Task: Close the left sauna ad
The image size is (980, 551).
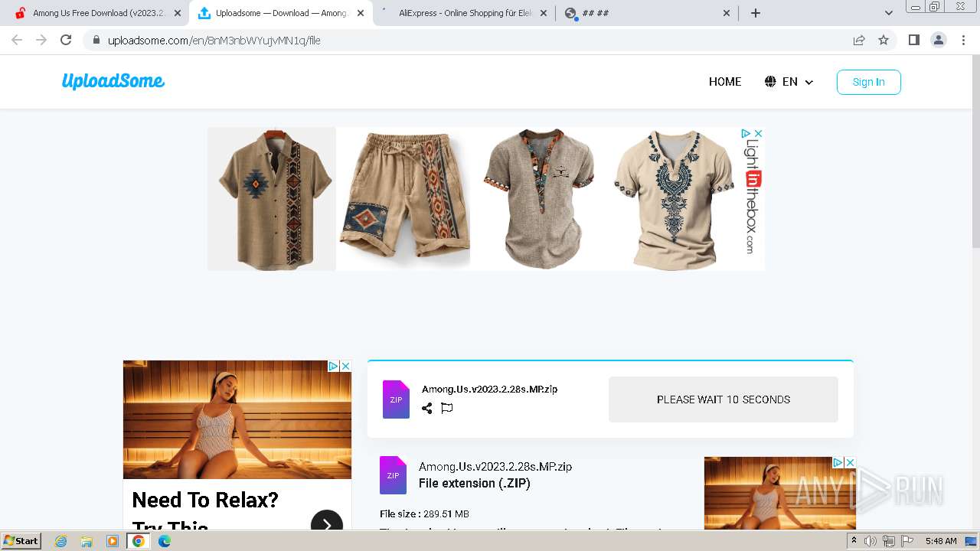Action: 345,366
